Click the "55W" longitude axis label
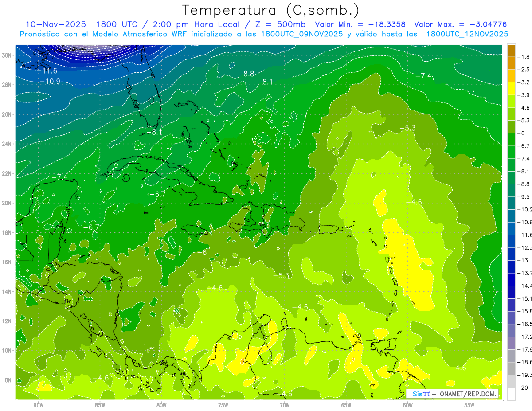Viewport: 532px width, 411px height. click(x=469, y=405)
